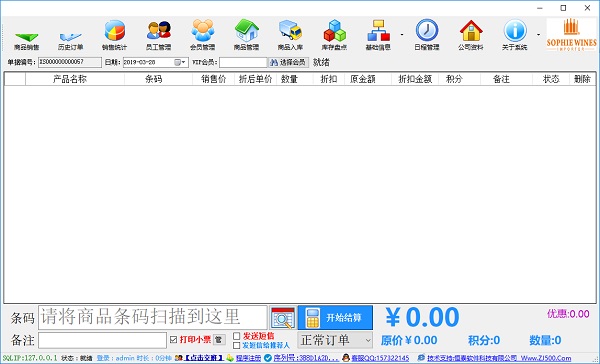Image resolution: width=600 pixels, height=364 pixels.
Task: Enable the 发送短信 send SMS checkbox
Action: click(x=236, y=336)
